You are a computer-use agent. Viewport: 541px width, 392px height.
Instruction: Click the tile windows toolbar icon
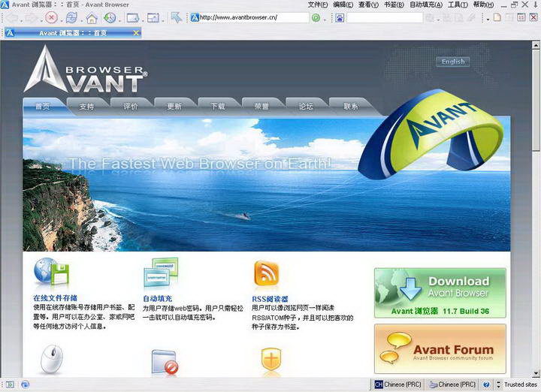521,17
